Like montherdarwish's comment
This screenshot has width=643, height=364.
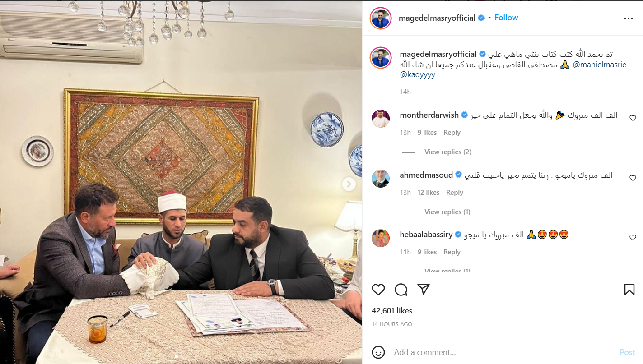[x=633, y=118]
